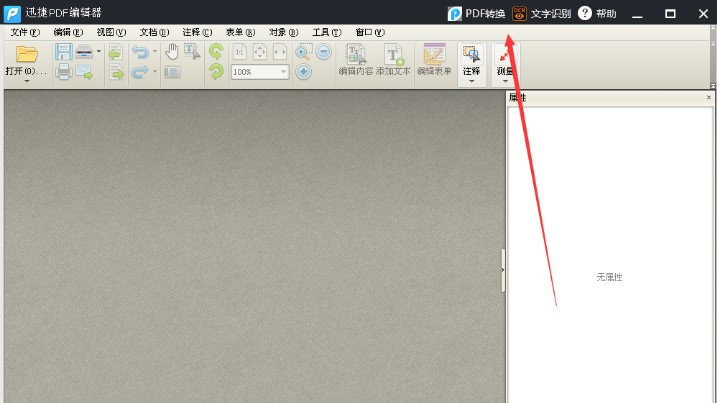Click the 注释 annotation tool icon

(471, 54)
